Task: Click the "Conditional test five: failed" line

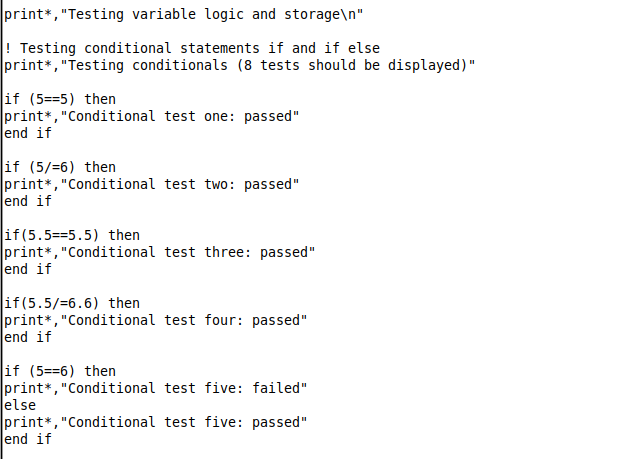Action: pos(156,388)
